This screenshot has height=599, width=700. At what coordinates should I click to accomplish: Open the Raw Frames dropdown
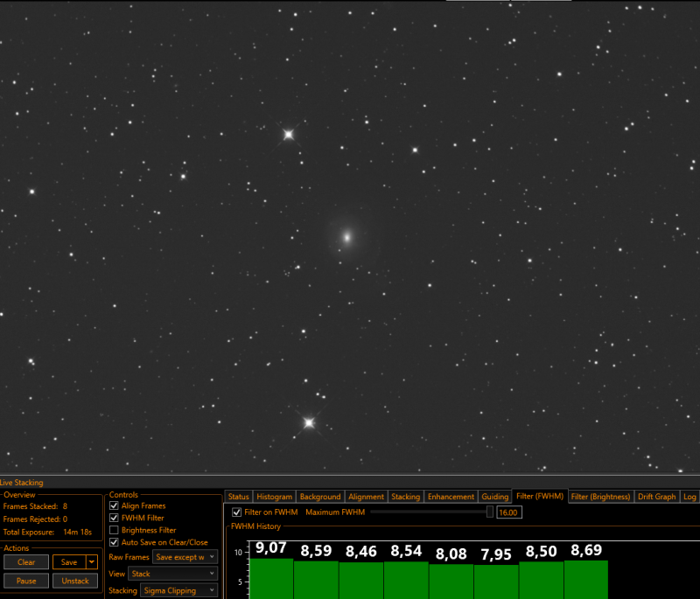(185, 557)
